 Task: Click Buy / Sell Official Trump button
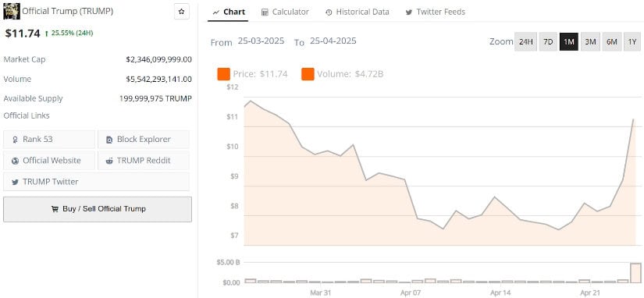point(98,209)
